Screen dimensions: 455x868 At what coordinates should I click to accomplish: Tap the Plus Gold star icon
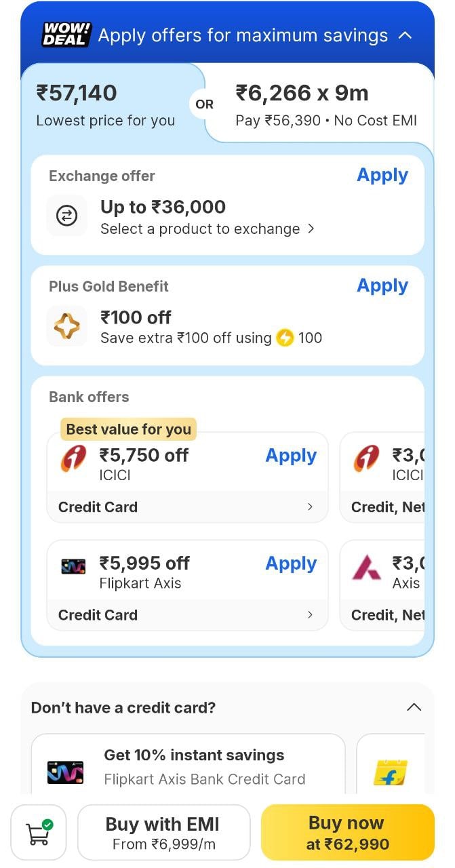click(x=66, y=326)
